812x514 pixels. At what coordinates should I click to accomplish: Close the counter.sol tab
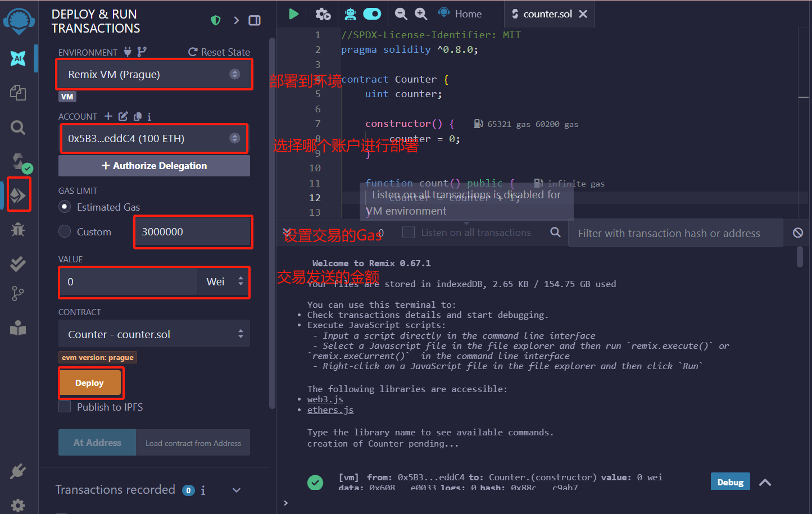583,14
